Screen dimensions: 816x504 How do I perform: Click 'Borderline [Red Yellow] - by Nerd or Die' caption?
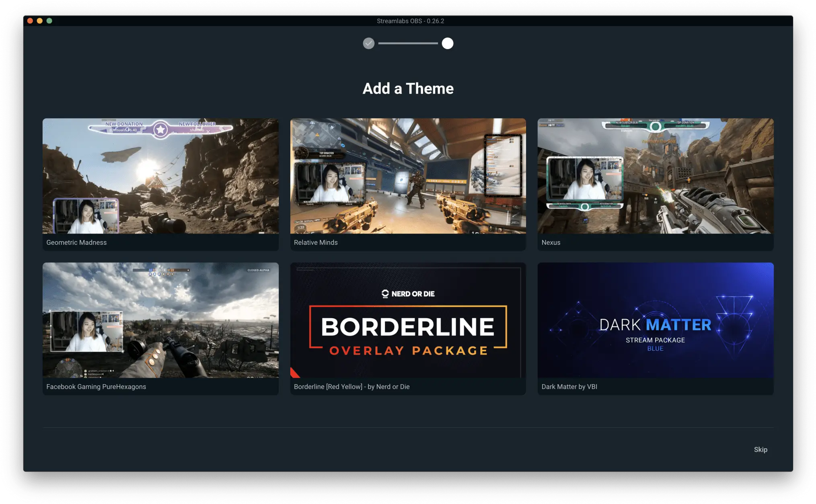pos(351,387)
